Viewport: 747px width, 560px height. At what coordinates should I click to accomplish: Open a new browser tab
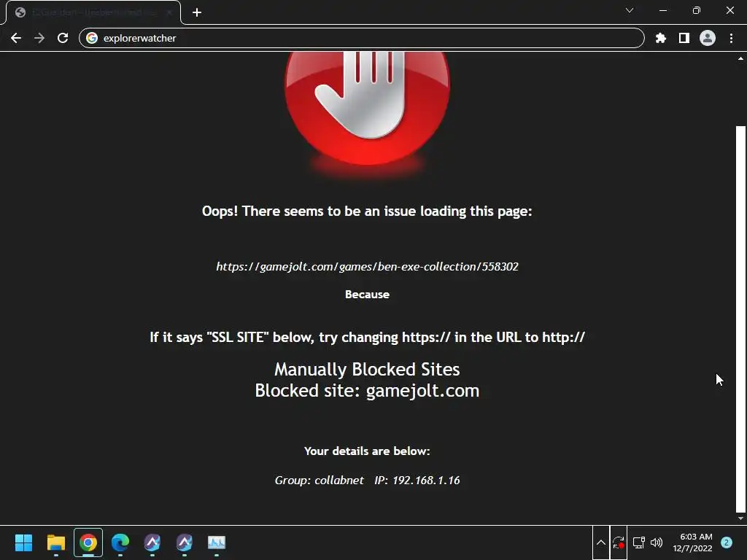click(x=197, y=12)
